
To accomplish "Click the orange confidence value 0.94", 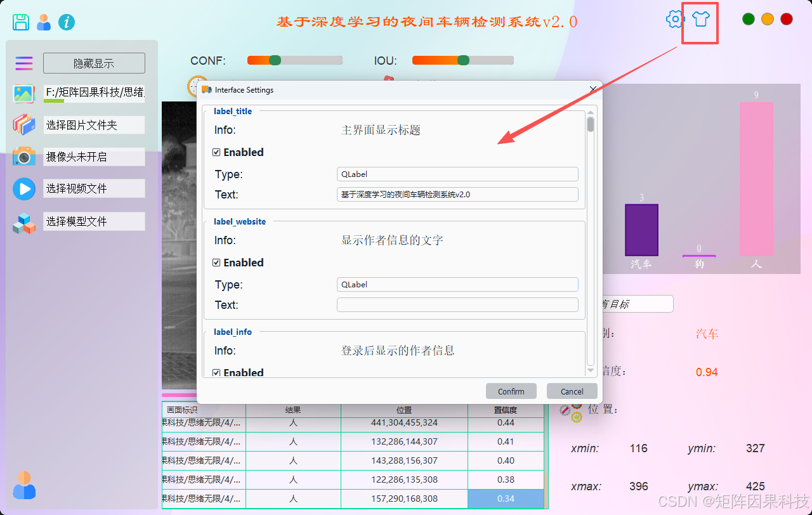I will click(x=707, y=372).
